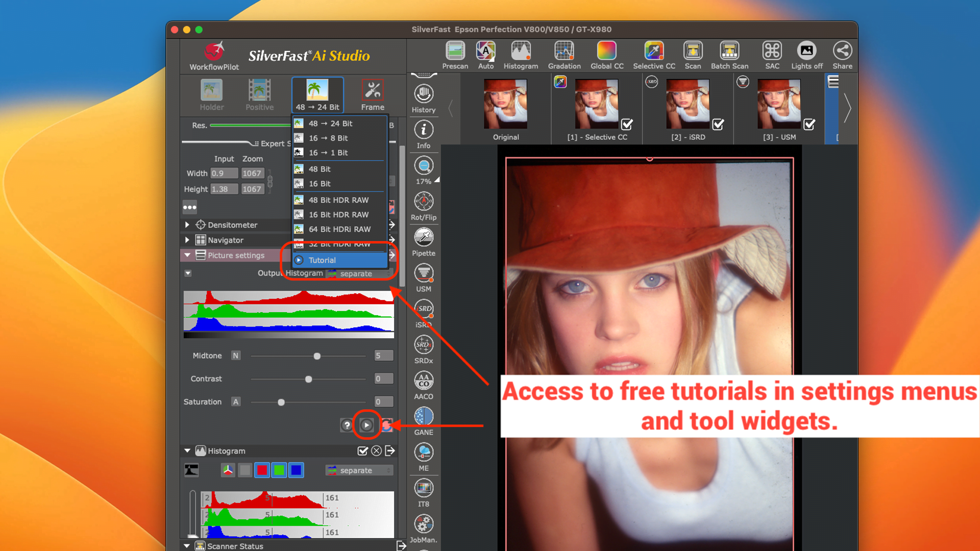
Task: Select 48 Bit HDR RAW menu entry
Action: pyautogui.click(x=338, y=200)
